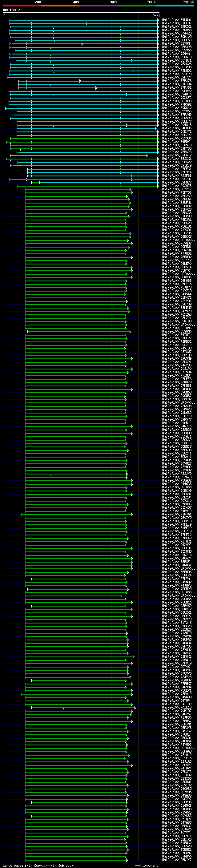Open hit UniRef100_B7FF87
This screenshot has width=197, height=868.
coord(177,23)
